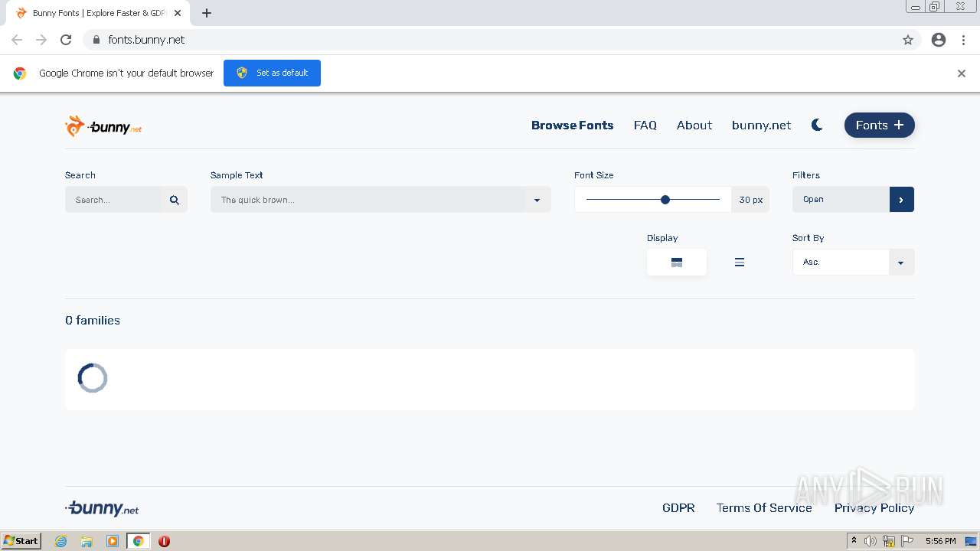The image size is (980, 551).
Task: Open the volume tray icon
Action: pos(871,541)
